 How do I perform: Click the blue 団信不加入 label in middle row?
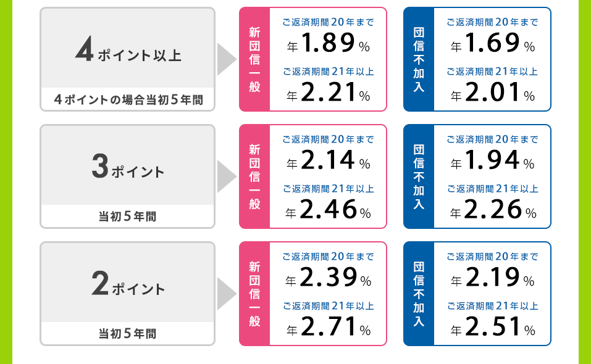click(419, 176)
